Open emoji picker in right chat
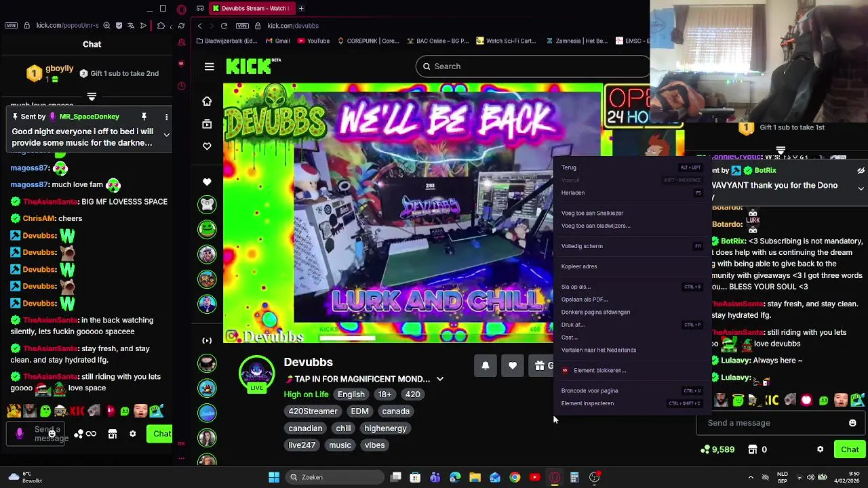The width and height of the screenshot is (868, 488). coord(852,423)
